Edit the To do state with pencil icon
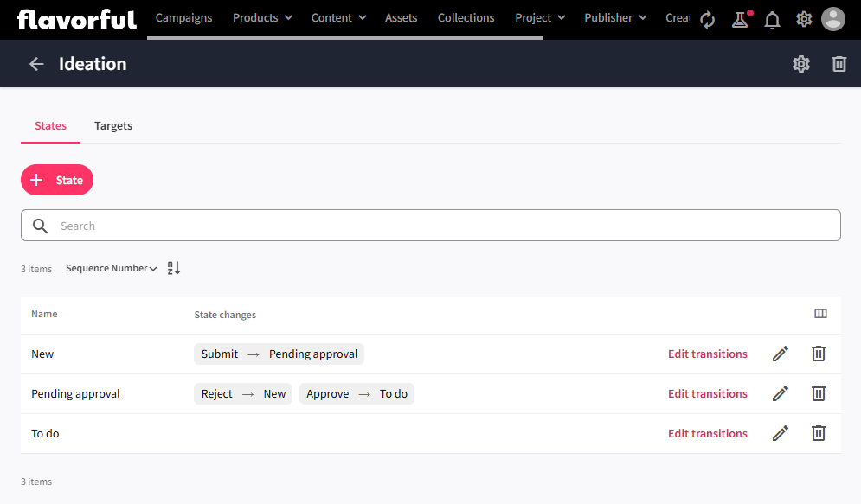The height and width of the screenshot is (504, 861). [781, 433]
